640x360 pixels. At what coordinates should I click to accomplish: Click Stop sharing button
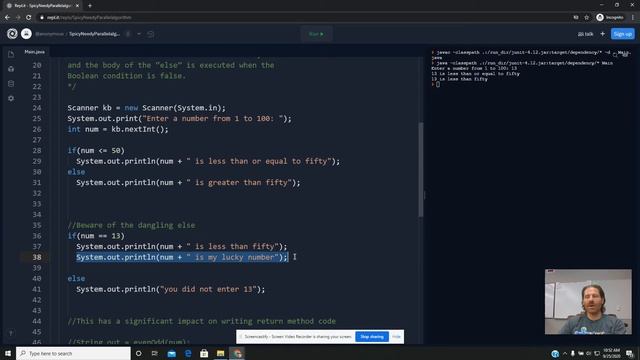[x=372, y=337]
